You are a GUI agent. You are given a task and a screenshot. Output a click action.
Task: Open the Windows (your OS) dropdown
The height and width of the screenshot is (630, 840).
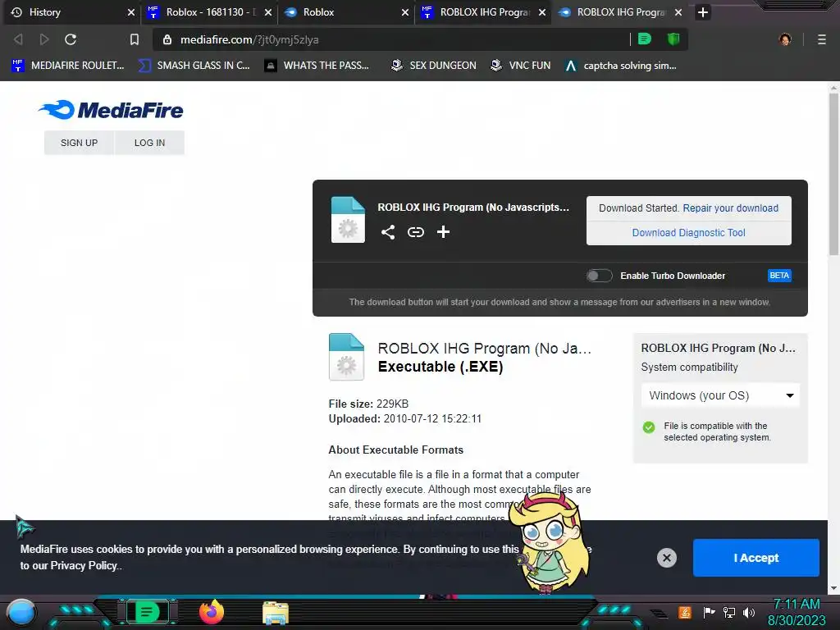click(x=720, y=395)
